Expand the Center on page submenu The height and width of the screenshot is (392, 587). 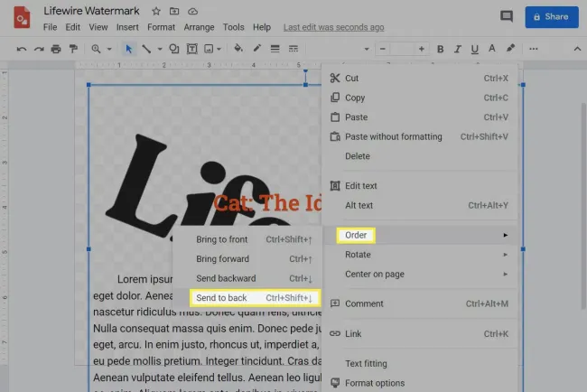pos(419,274)
